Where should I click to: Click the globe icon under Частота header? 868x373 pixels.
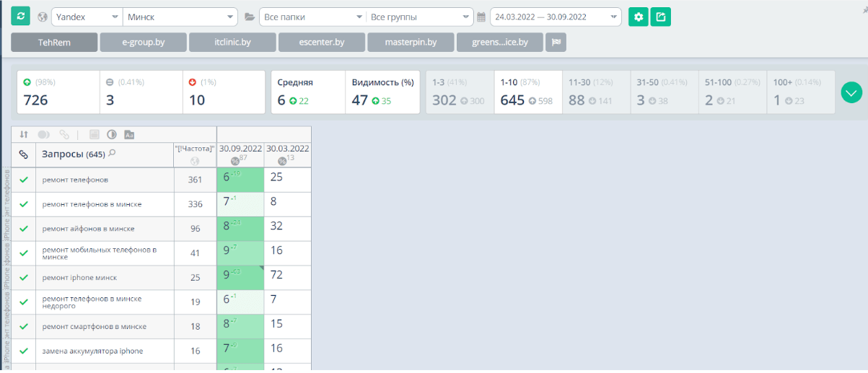click(x=195, y=161)
